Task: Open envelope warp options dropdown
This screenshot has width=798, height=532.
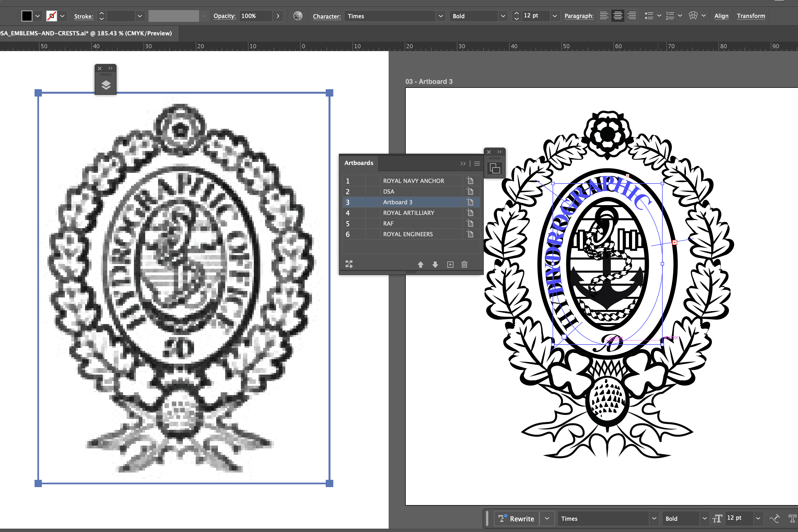Action: [704, 16]
